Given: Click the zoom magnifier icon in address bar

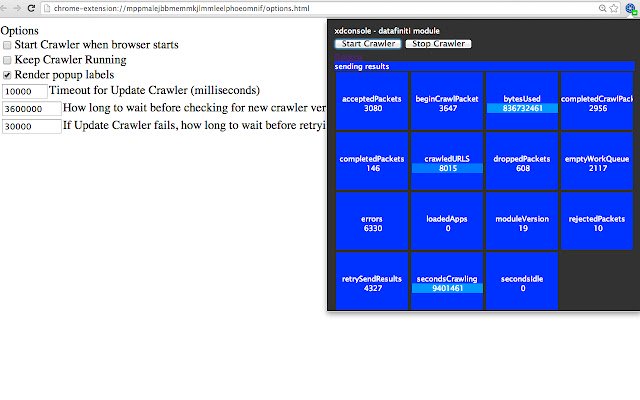Looking at the screenshot, I should [602, 8].
